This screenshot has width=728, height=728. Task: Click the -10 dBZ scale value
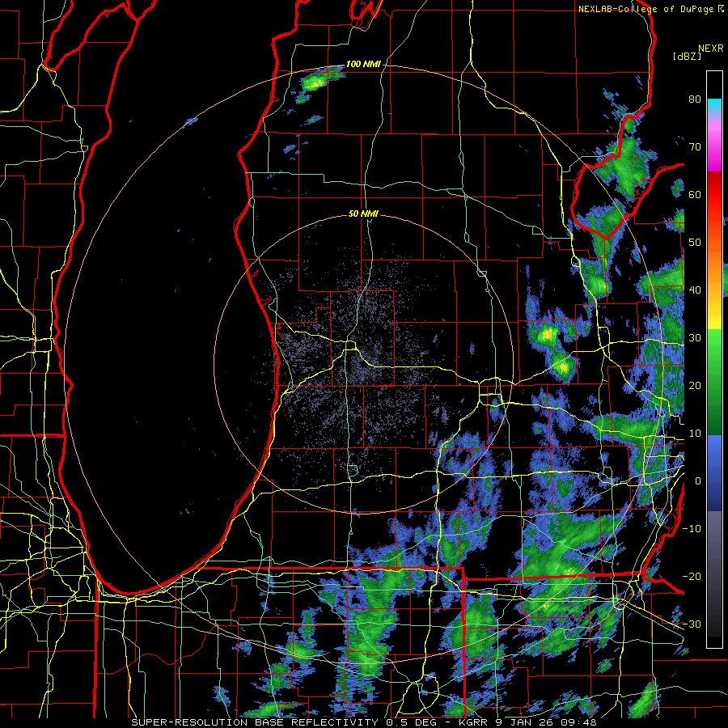pos(692,529)
